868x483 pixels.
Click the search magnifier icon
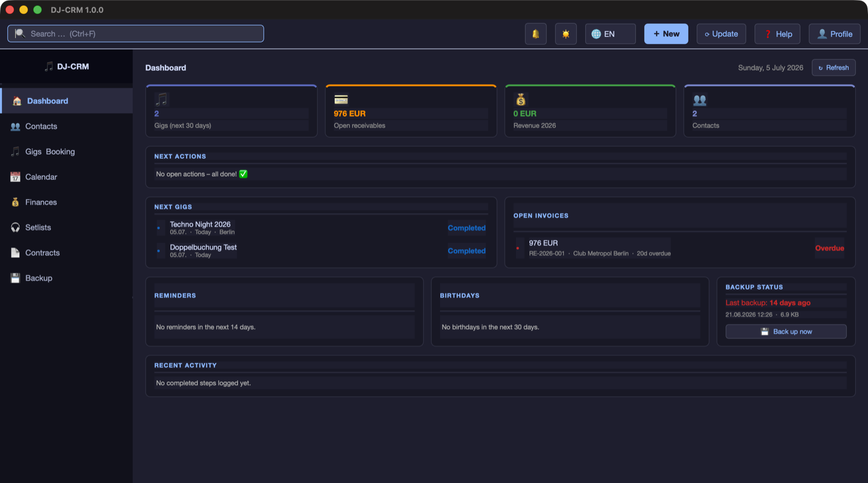[x=20, y=34]
